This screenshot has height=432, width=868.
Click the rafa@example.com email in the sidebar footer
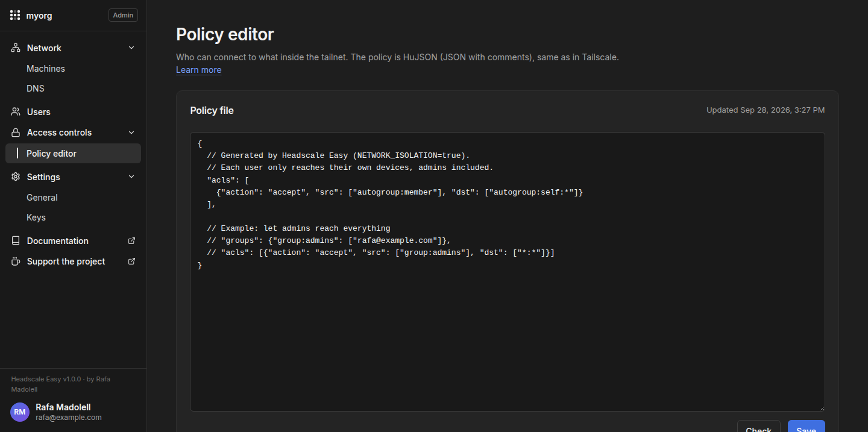click(69, 418)
